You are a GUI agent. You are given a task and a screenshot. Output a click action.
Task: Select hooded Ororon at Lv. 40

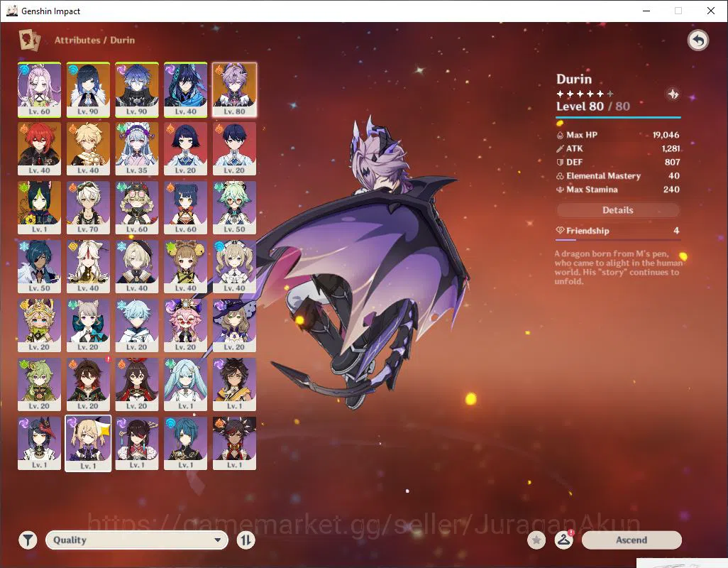186,90
